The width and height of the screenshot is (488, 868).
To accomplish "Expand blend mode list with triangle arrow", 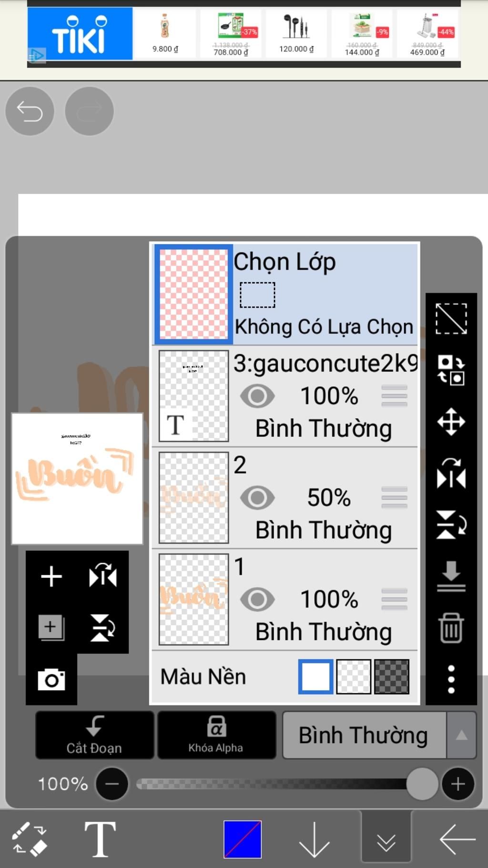I will [461, 735].
